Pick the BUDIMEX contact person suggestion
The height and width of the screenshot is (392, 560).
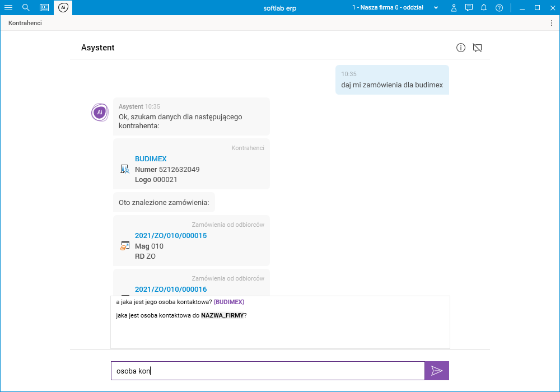coord(180,302)
